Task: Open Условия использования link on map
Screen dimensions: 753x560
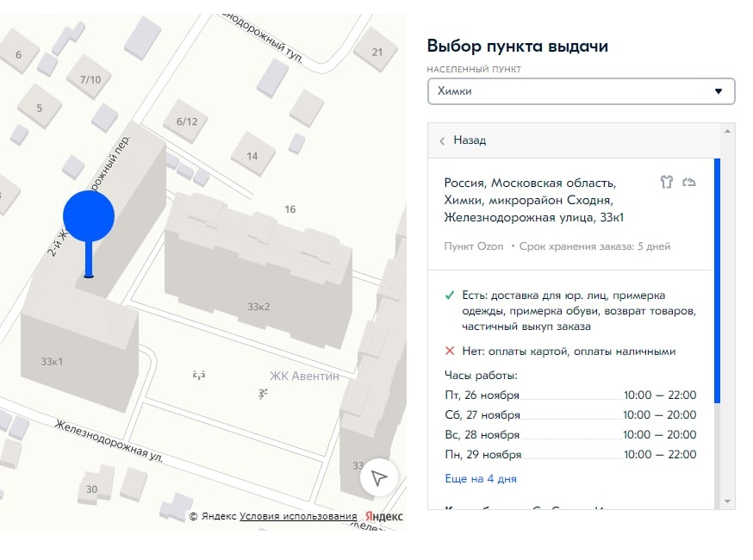Action: 298,516
